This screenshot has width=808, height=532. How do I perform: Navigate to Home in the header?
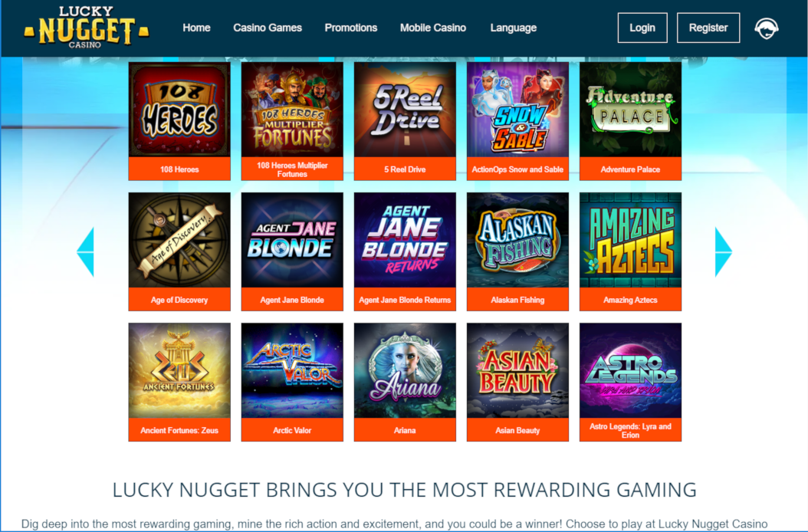(x=196, y=28)
